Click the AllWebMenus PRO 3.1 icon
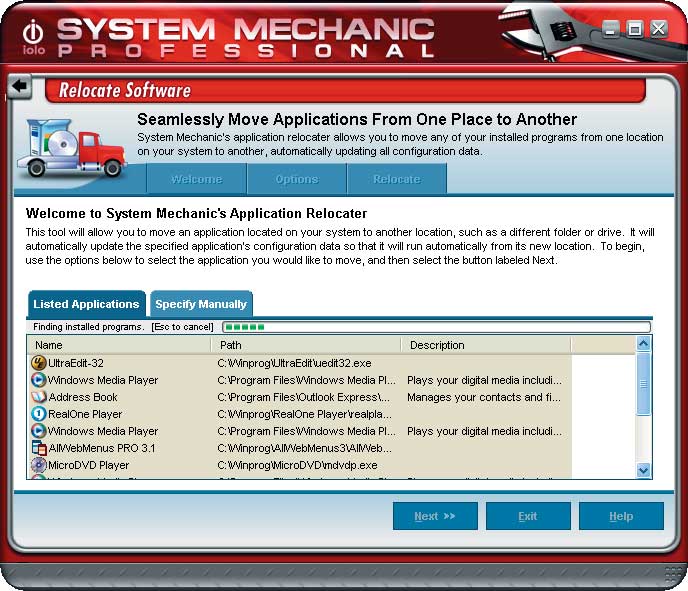Image resolution: width=688 pixels, height=591 pixels. coord(39,448)
